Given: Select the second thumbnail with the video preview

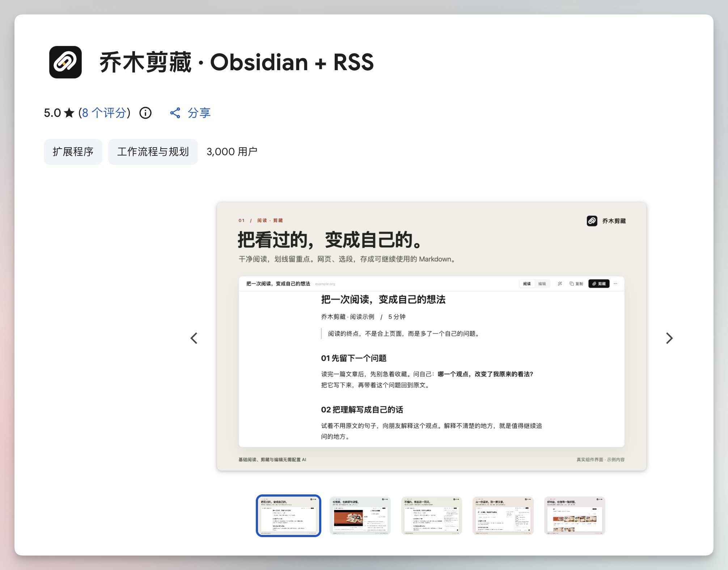Looking at the screenshot, I should coord(360,515).
